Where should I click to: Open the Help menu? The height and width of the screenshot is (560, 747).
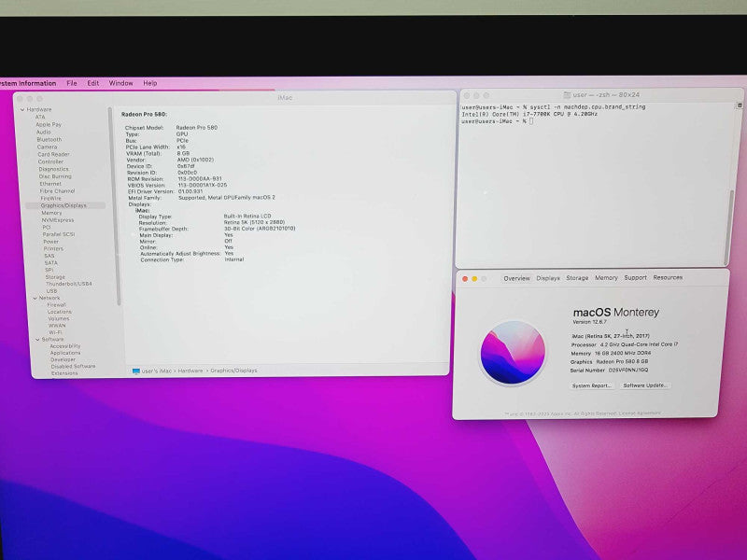(x=150, y=83)
